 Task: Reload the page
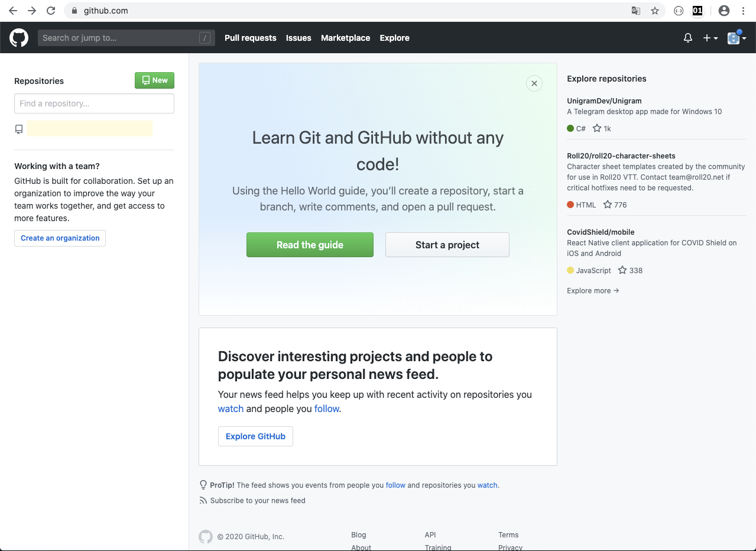[51, 11]
